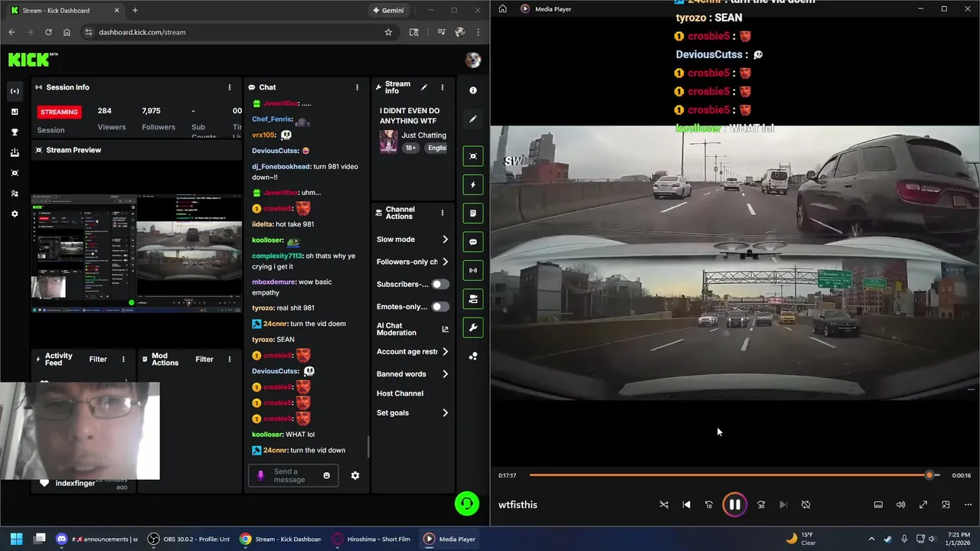Screen dimensions: 980x551
Task: Click the Just Chatting category
Action: click(x=423, y=135)
